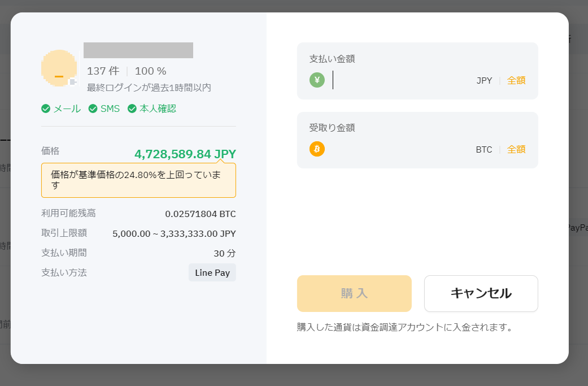Click the 100 % completion rate
This screenshot has height=386, width=588.
tap(150, 71)
